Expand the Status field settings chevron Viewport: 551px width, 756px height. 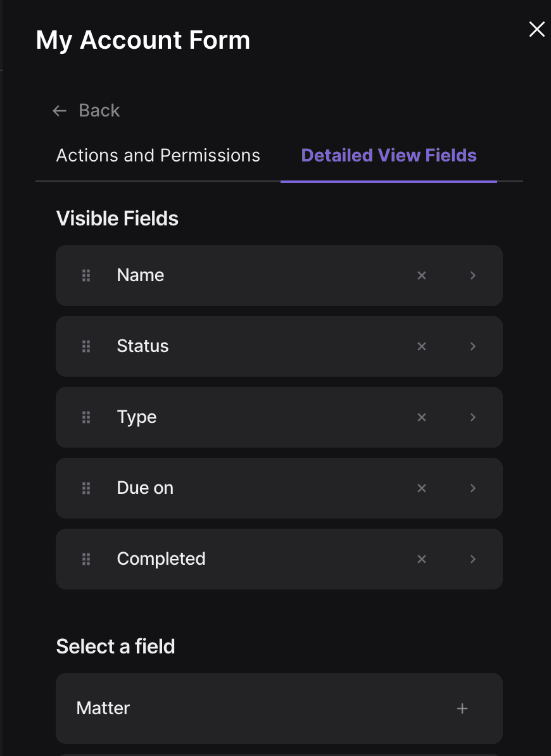tap(473, 346)
